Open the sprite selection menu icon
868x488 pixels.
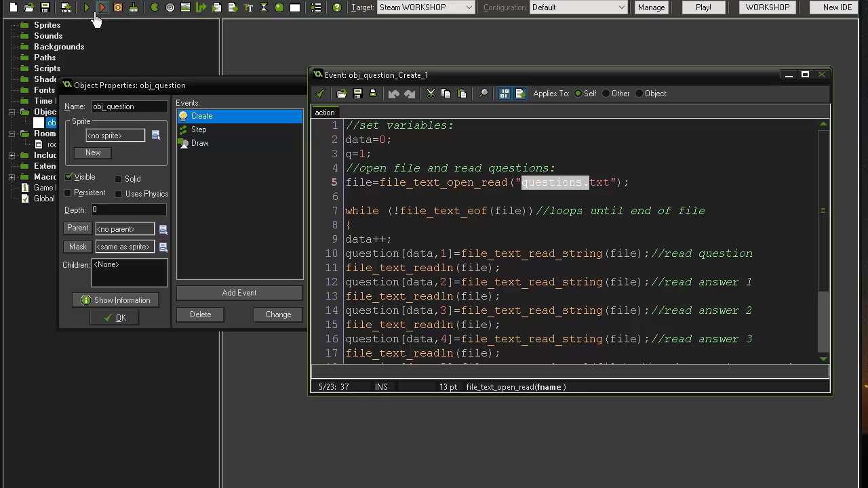pyautogui.click(x=156, y=136)
